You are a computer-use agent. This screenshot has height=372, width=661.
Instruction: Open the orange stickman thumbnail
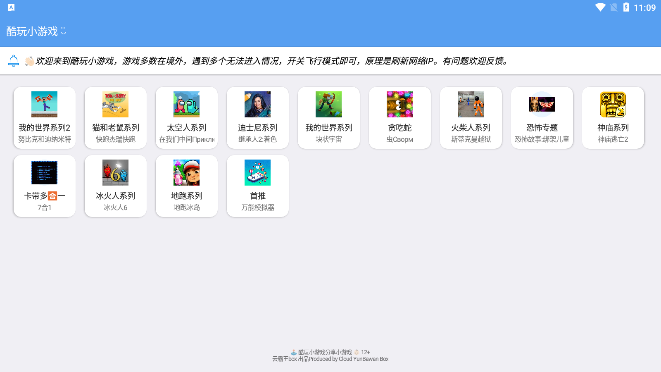pyautogui.click(x=471, y=104)
